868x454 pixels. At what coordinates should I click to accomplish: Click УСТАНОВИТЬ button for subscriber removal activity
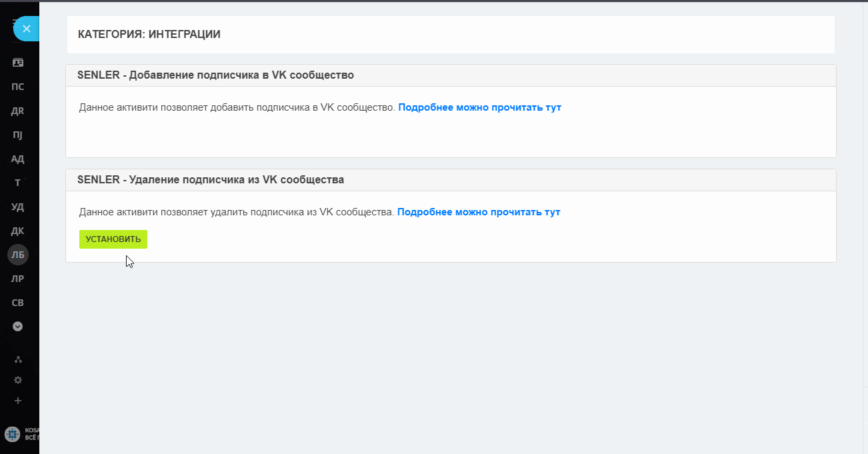point(113,239)
